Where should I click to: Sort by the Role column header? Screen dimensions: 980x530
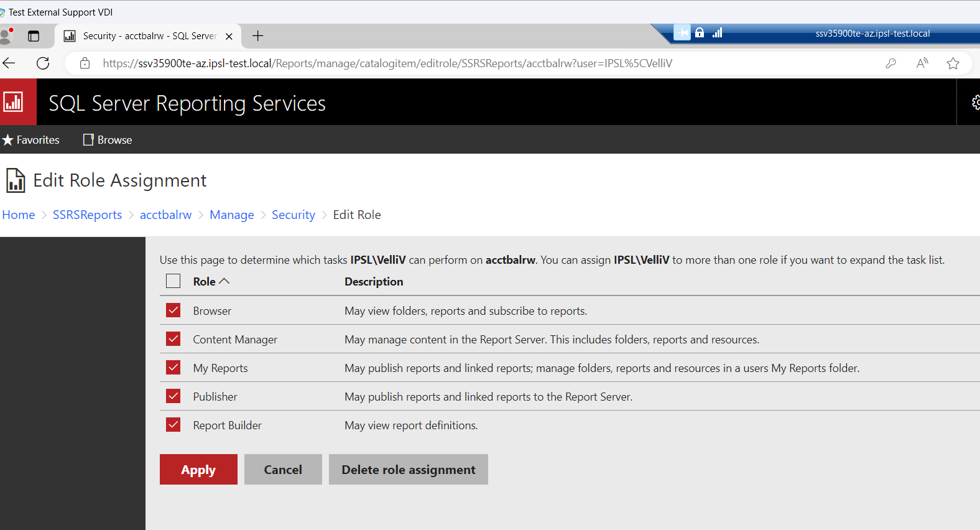pos(211,281)
